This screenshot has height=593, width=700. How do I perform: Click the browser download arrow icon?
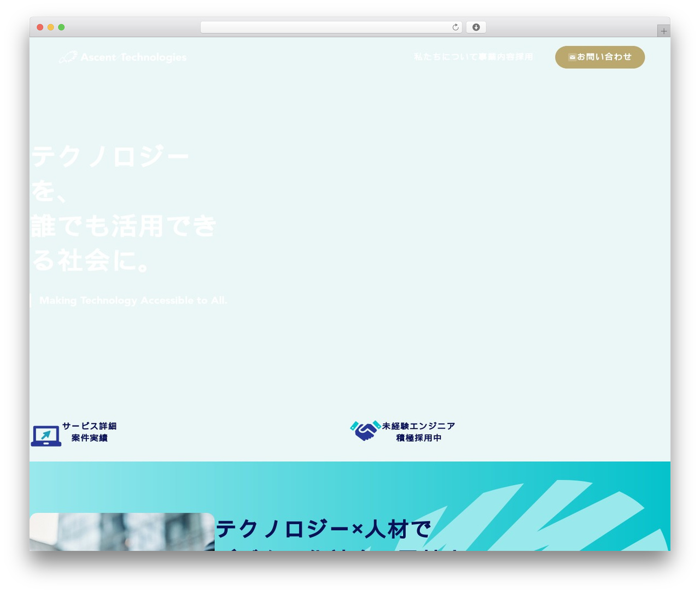(476, 27)
